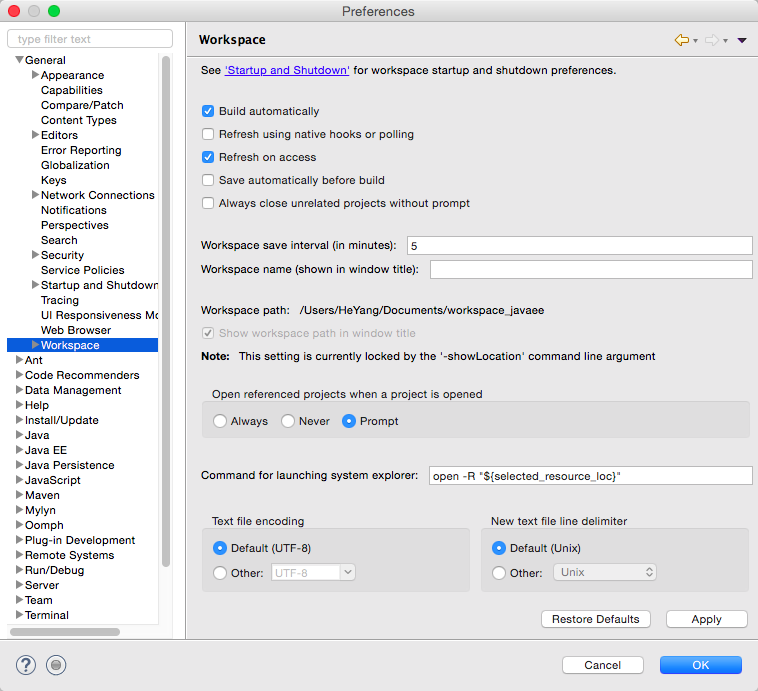The width and height of the screenshot is (758, 691).
Task: Open the Unix line delimiter dropdown
Action: 605,572
